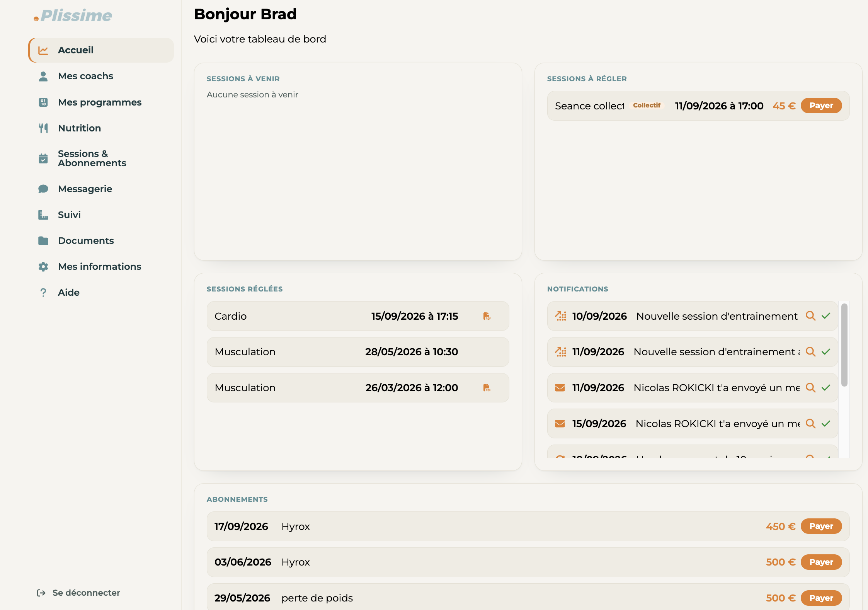This screenshot has height=610, width=868.
Task: Click the 17/09/2026 Hyrox subscription row
Action: [528, 526]
